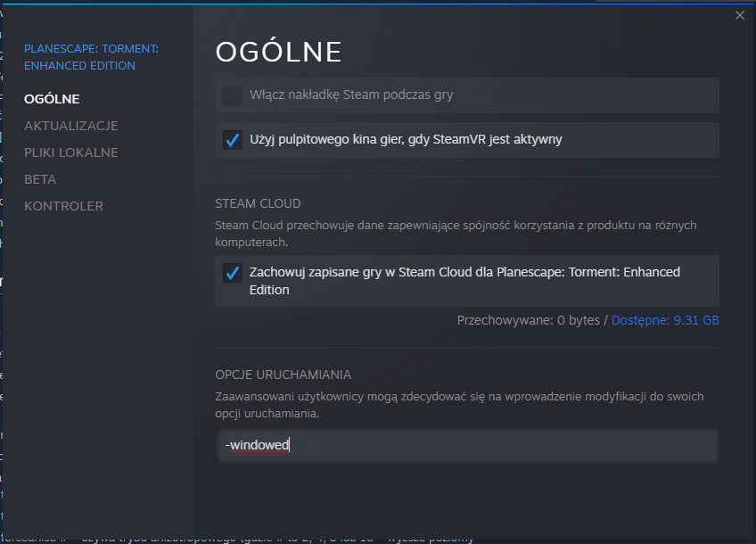Open the OGÓLNE settings section
Viewport: 756px width, 544px height.
pyautogui.click(x=52, y=99)
